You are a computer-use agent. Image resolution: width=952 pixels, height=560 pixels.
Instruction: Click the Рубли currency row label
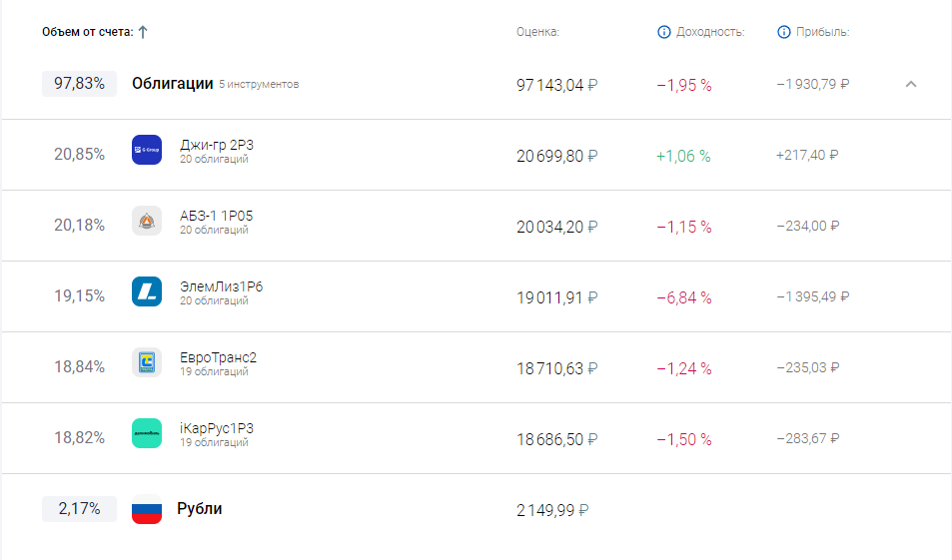[x=200, y=509]
